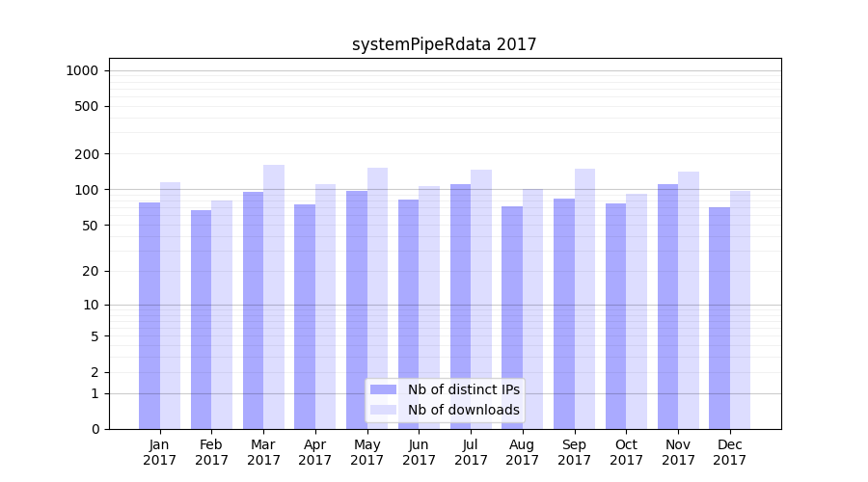This screenshot has width=868, height=482.
Task: Click the chart title systemPipeRdata 2017
Action: pos(444,44)
